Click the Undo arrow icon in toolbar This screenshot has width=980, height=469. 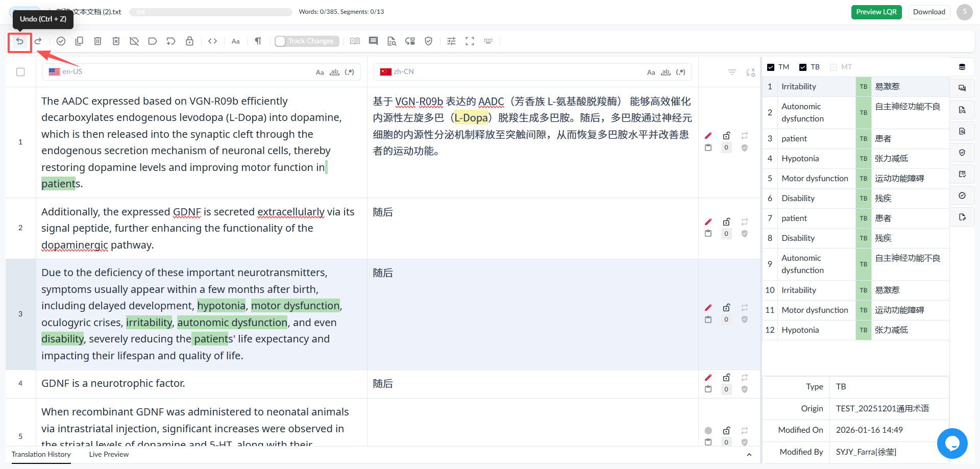20,41
